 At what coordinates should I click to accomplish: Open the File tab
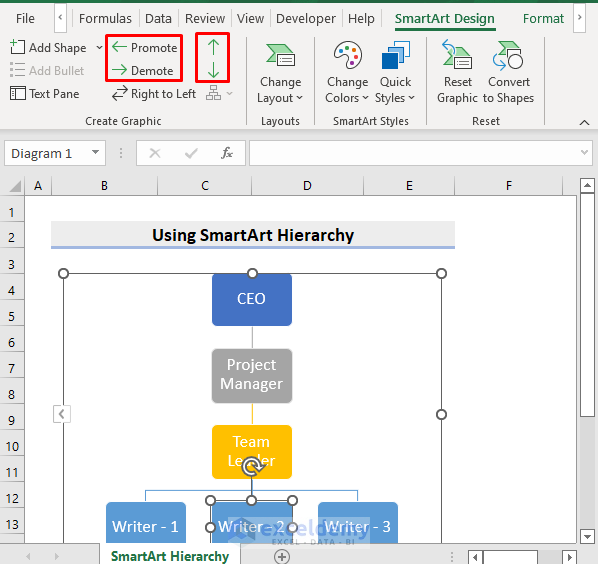[x=25, y=18]
